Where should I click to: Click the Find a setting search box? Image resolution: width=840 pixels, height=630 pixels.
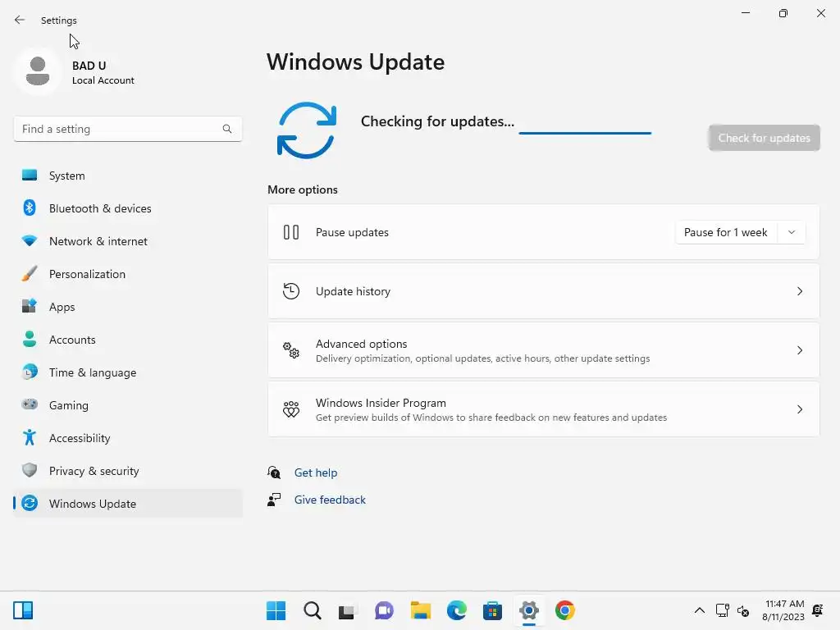(128, 129)
